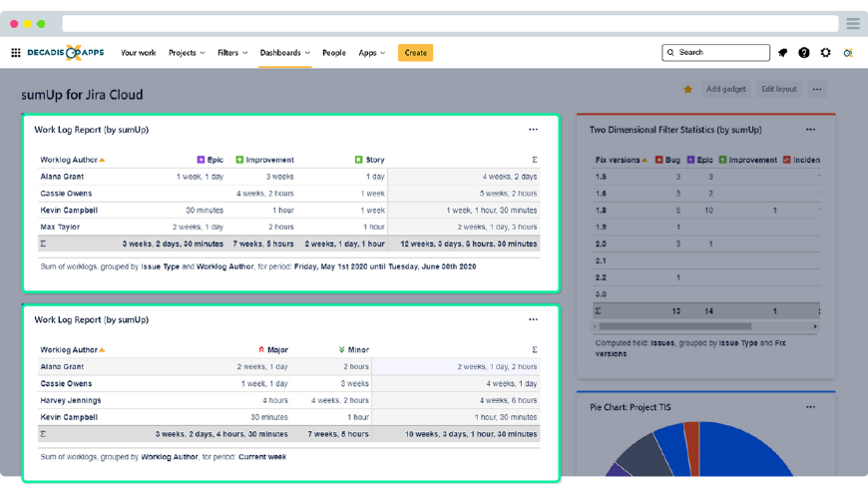Open dashboard more actions ellipsis
This screenshot has height=493, width=868.
[817, 89]
